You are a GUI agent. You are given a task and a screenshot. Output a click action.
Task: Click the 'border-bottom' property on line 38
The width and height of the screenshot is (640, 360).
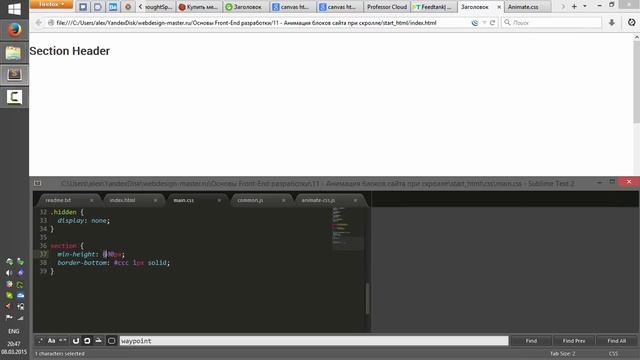pos(82,262)
